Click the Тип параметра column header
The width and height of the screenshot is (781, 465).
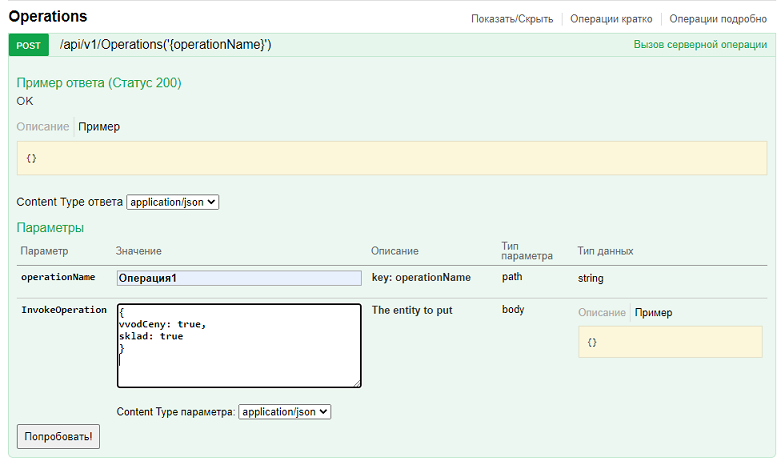click(x=526, y=251)
